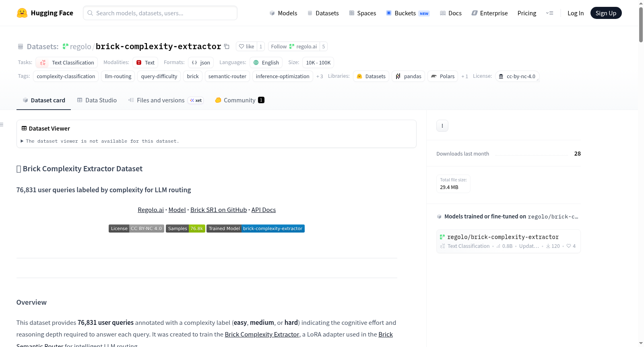
Task: Open Models in the top navigation
Action: coord(283,13)
